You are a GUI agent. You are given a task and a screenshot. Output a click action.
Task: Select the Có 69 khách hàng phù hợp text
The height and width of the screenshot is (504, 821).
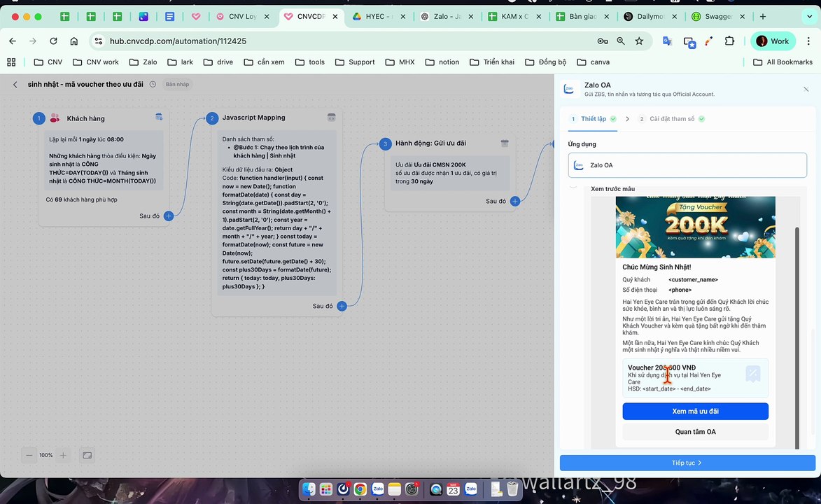[82, 199]
